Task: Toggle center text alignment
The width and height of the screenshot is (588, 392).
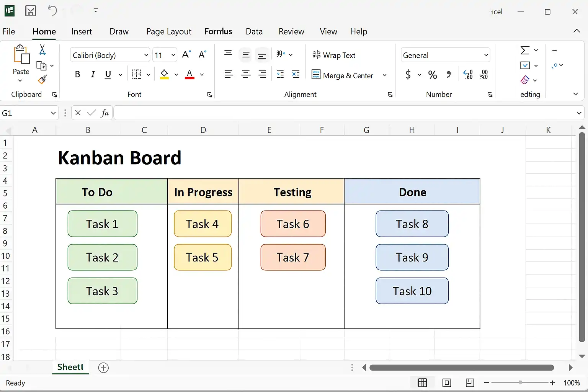Action: [x=246, y=74]
